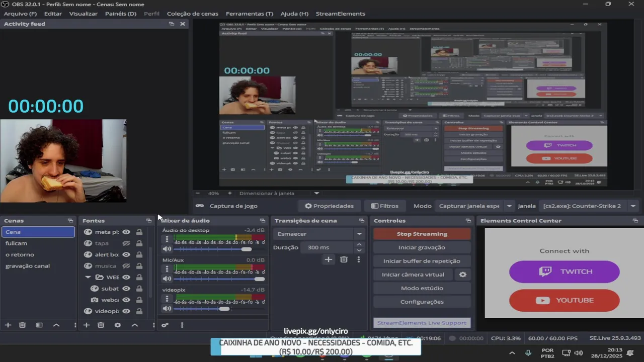Hide the alert box source
This screenshot has width=644, height=362.
(126, 254)
